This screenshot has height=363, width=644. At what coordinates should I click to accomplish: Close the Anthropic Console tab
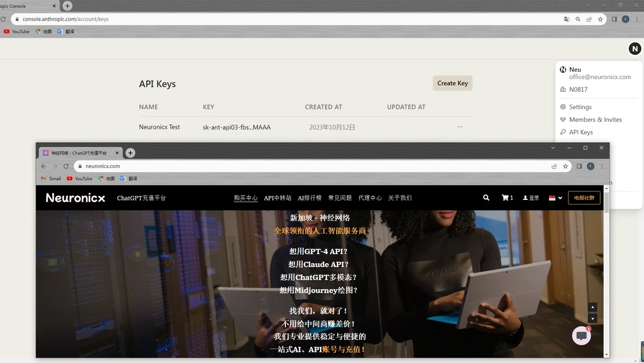pyautogui.click(x=54, y=6)
